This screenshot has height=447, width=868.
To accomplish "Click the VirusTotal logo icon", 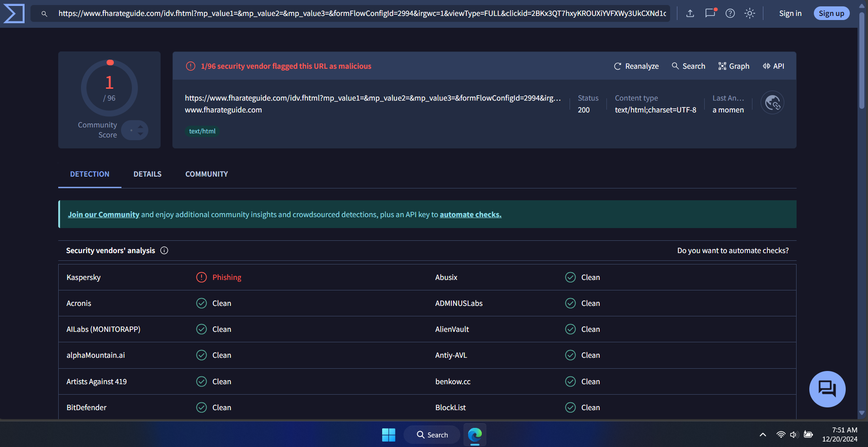I will [14, 13].
